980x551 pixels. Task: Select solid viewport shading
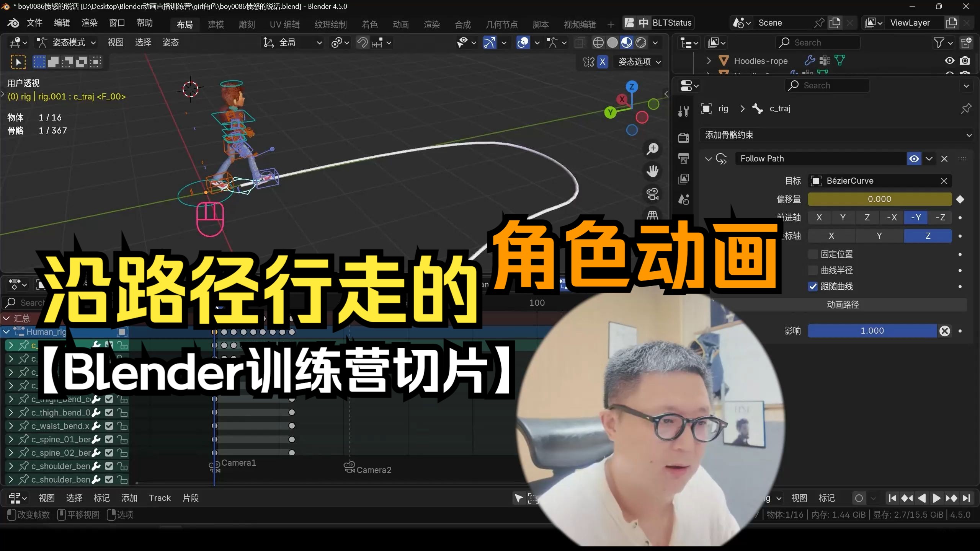click(612, 42)
